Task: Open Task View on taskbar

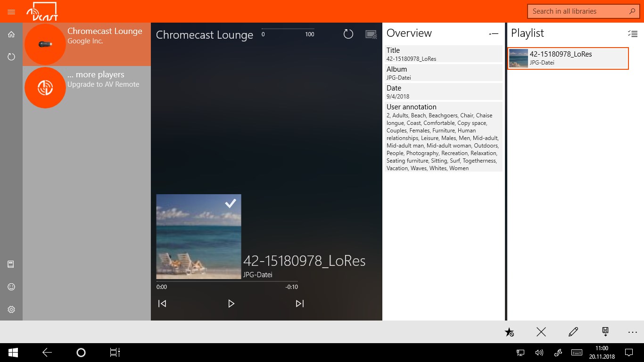Action: pyautogui.click(x=115, y=352)
